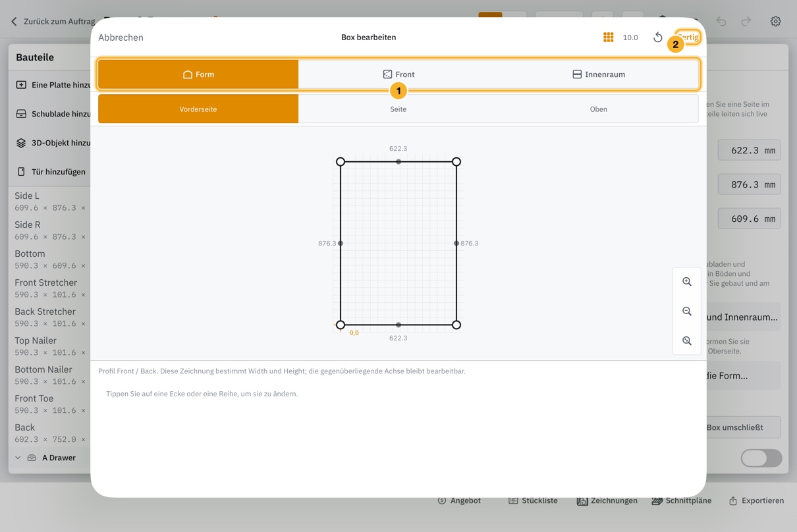This screenshot has width=797, height=532.
Task: Add a drawer via Schublade hinzufügen
Action: tap(53, 114)
